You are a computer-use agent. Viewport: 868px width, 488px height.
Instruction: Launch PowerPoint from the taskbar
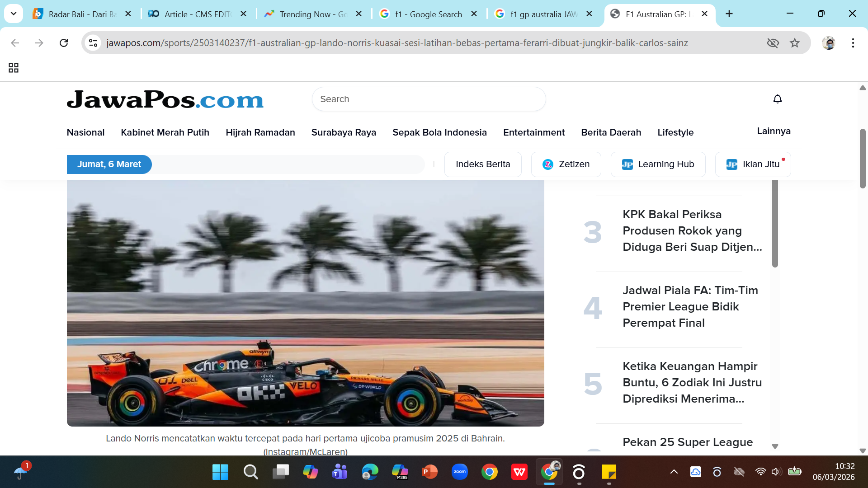coord(429,472)
